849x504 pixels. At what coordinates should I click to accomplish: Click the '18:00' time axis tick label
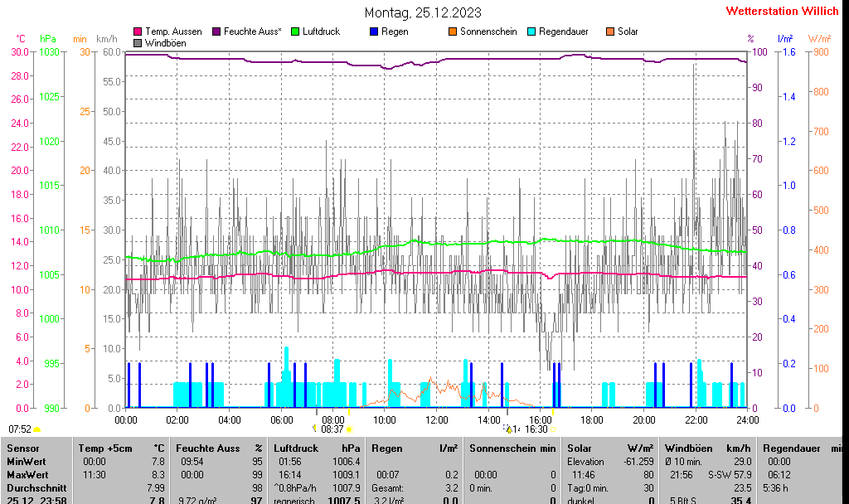point(592,420)
